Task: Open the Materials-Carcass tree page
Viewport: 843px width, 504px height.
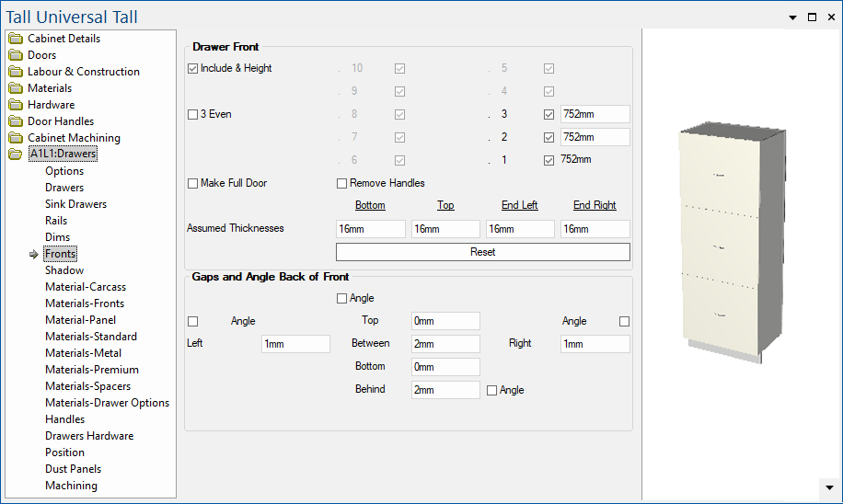Action: point(86,287)
